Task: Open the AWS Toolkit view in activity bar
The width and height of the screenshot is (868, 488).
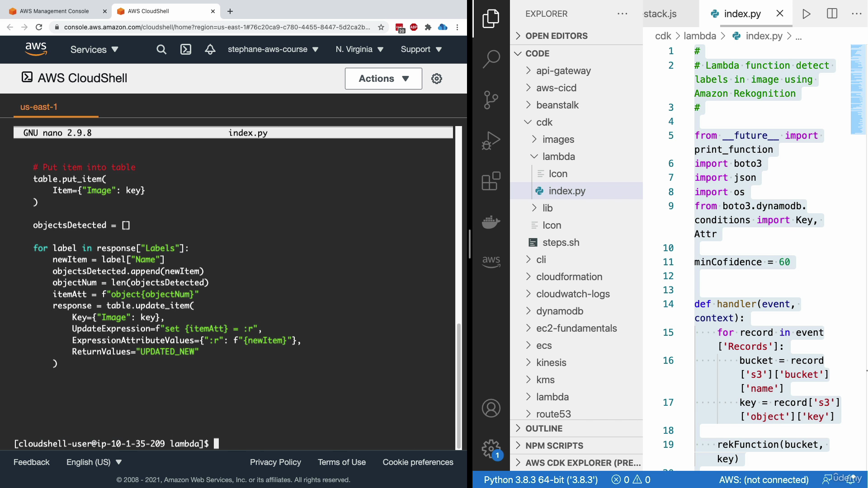Action: (491, 261)
